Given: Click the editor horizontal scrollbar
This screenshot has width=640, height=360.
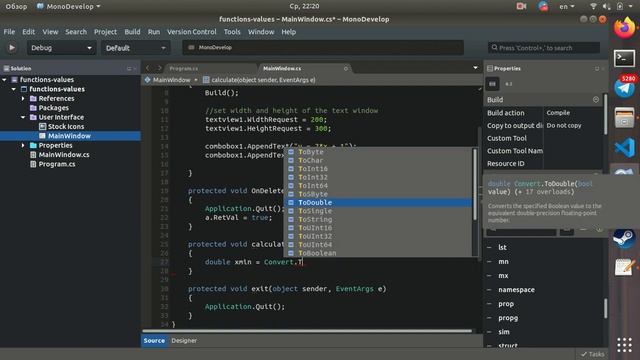Looking at the screenshot, I should click(x=307, y=331).
